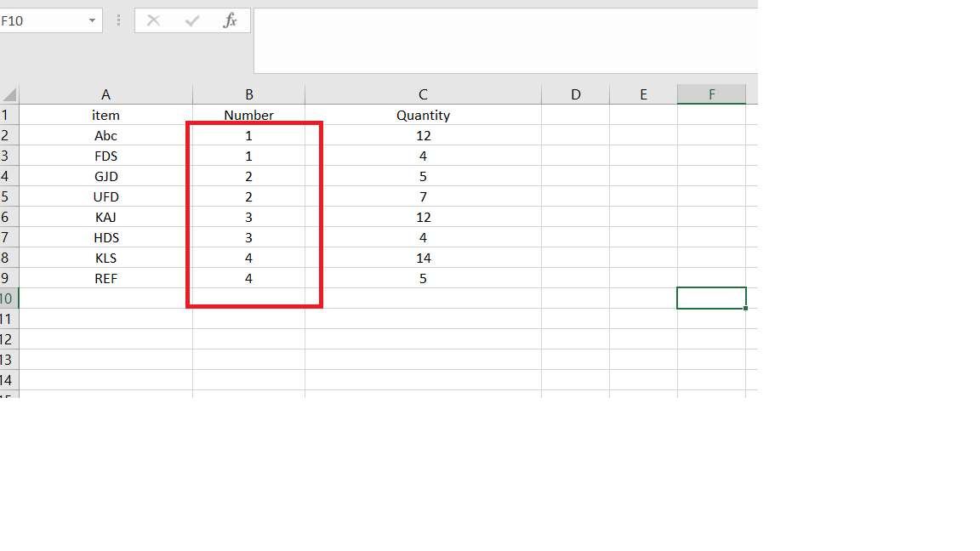Click the Cancel X formula icon
Screen dimensions: 980x551
tap(154, 20)
